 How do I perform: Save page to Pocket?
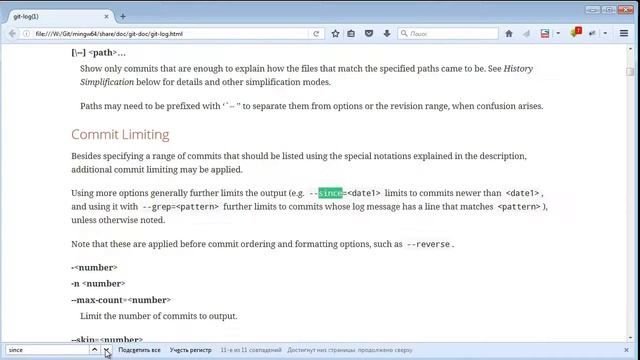coord(369,34)
